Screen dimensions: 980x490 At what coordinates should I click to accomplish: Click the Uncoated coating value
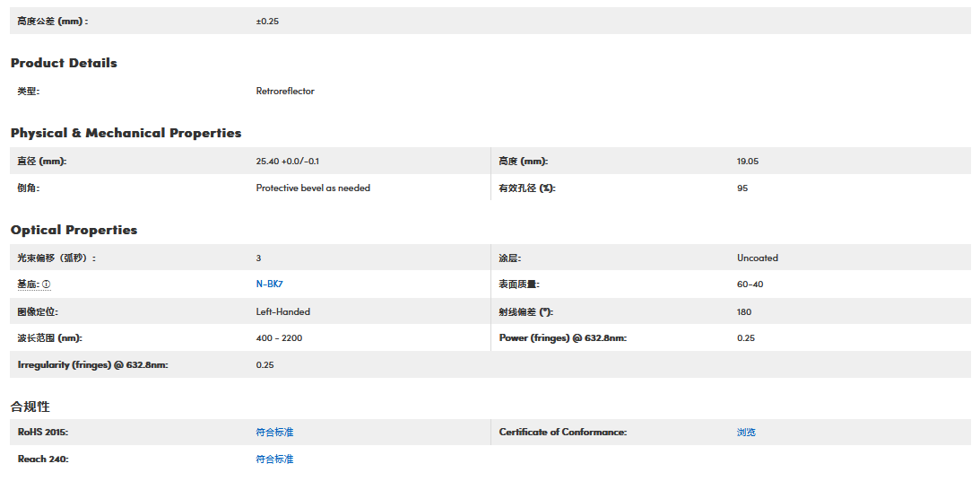(x=758, y=258)
